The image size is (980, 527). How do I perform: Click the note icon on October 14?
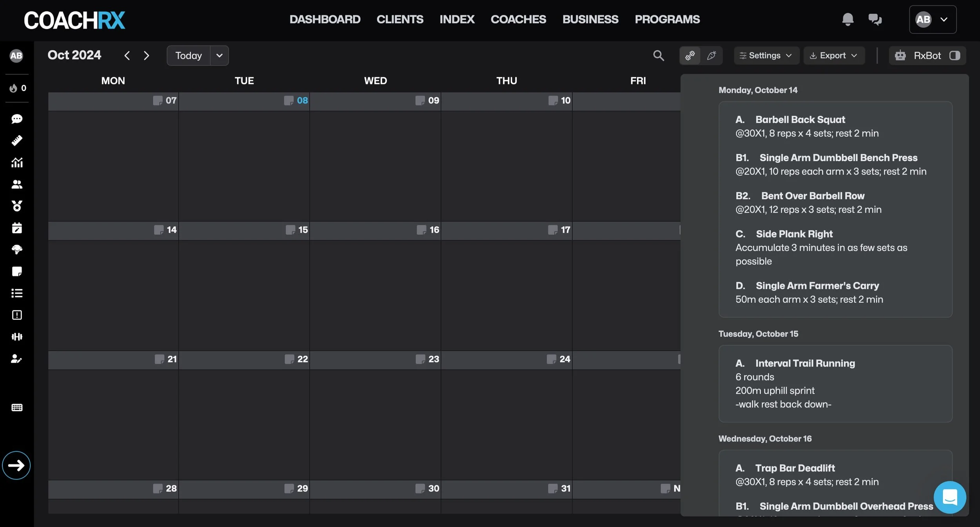(x=158, y=230)
